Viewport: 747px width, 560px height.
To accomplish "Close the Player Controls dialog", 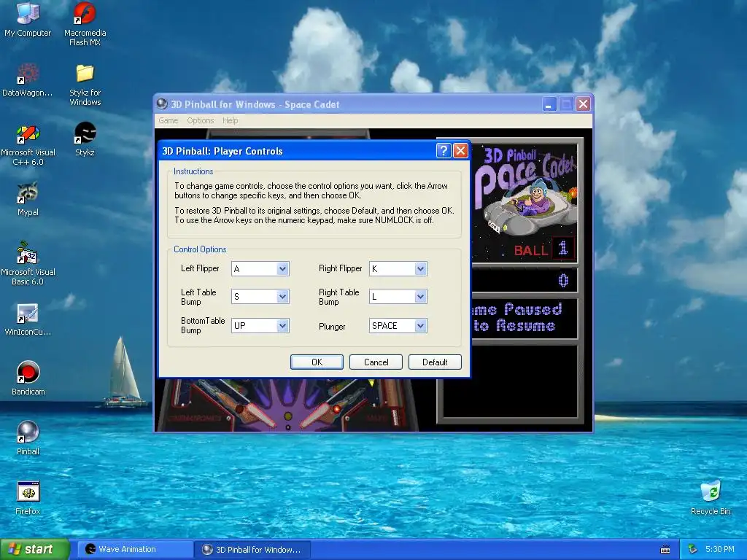I will pyautogui.click(x=460, y=151).
